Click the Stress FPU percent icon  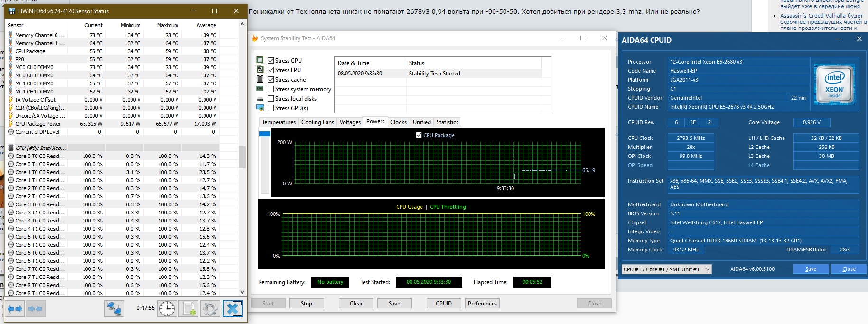point(260,70)
